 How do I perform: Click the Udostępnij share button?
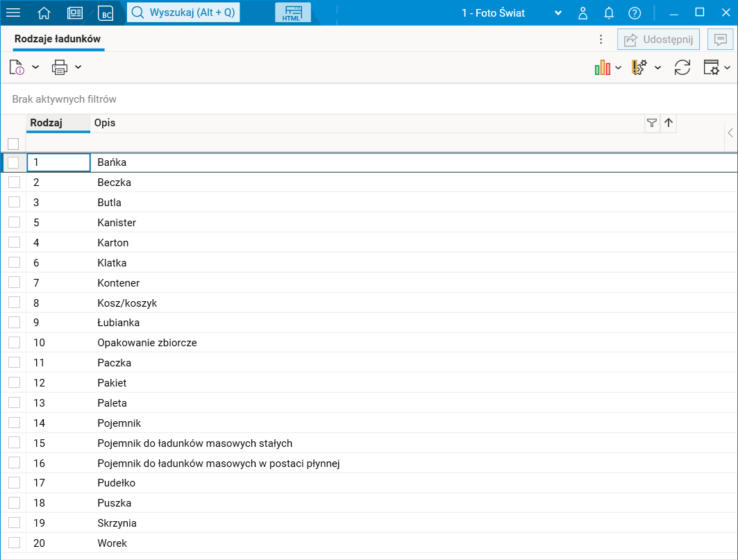[658, 39]
